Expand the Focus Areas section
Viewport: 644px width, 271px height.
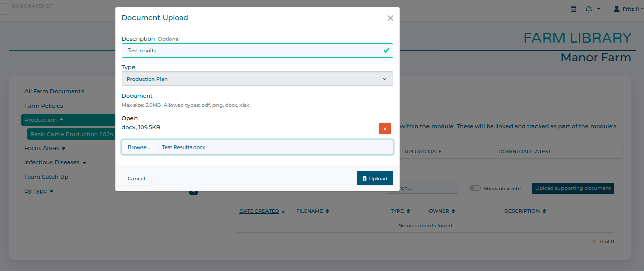point(45,149)
